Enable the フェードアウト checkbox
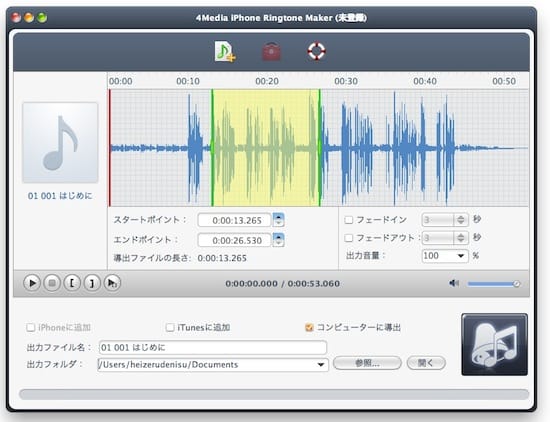The height and width of the screenshot is (422, 550). 349,238
